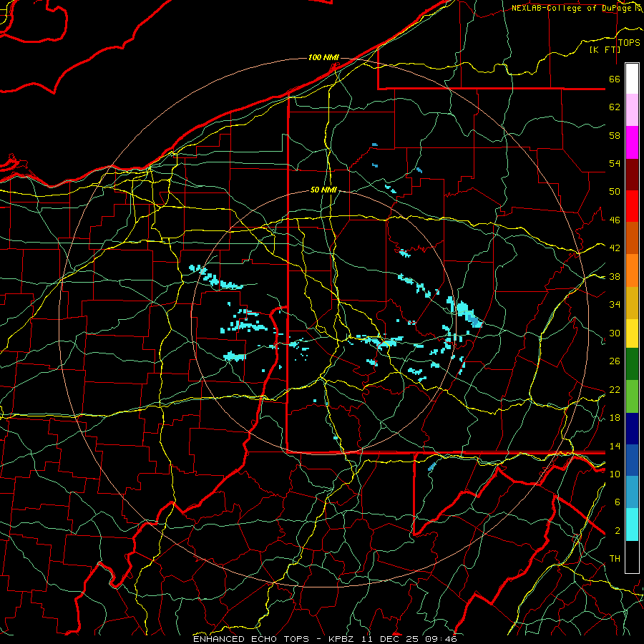This screenshot has height=644, width=644.
Task: Click the legend value 14
Action: [x=615, y=446]
